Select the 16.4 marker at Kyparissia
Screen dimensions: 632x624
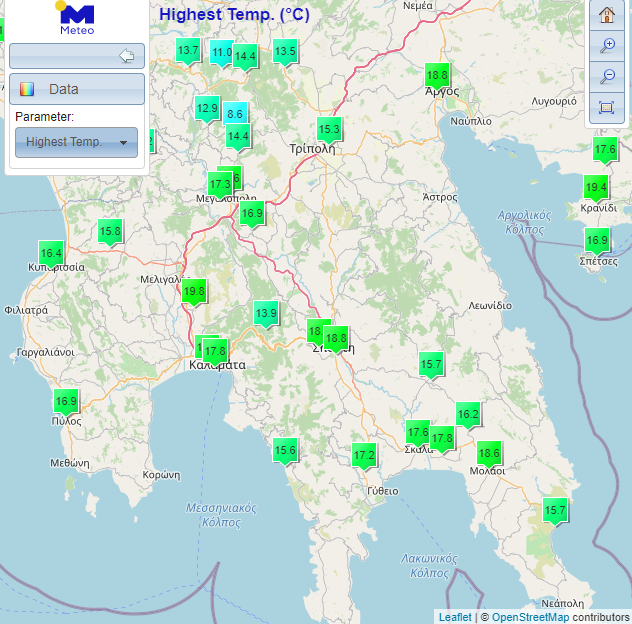(51, 255)
